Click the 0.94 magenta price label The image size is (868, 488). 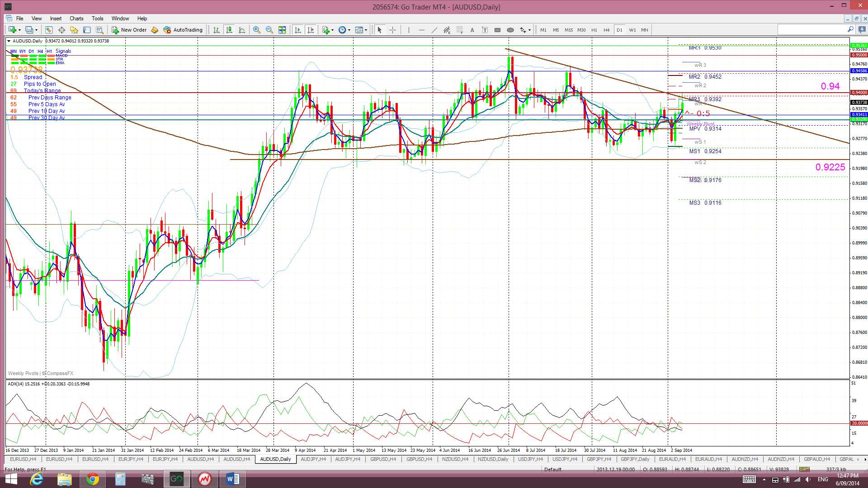pos(830,86)
